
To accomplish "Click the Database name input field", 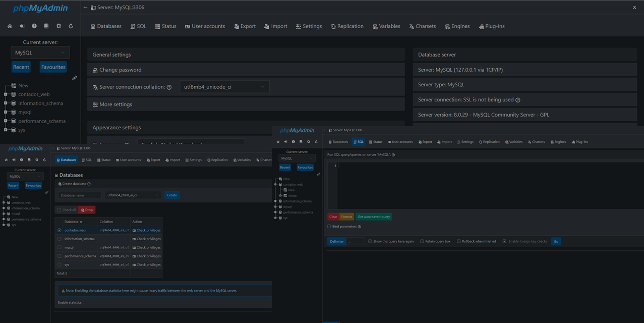I will pos(80,195).
